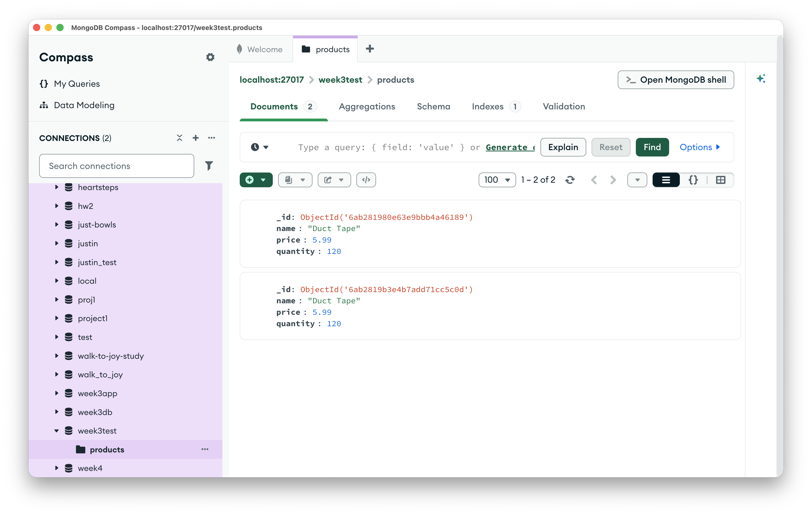Switch to the Schema tab
The image size is (812, 515).
433,106
